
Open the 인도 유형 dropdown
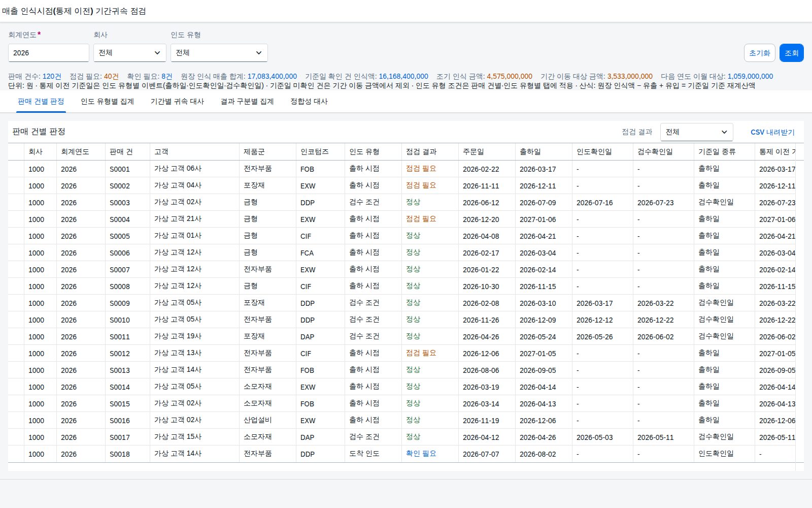(219, 53)
